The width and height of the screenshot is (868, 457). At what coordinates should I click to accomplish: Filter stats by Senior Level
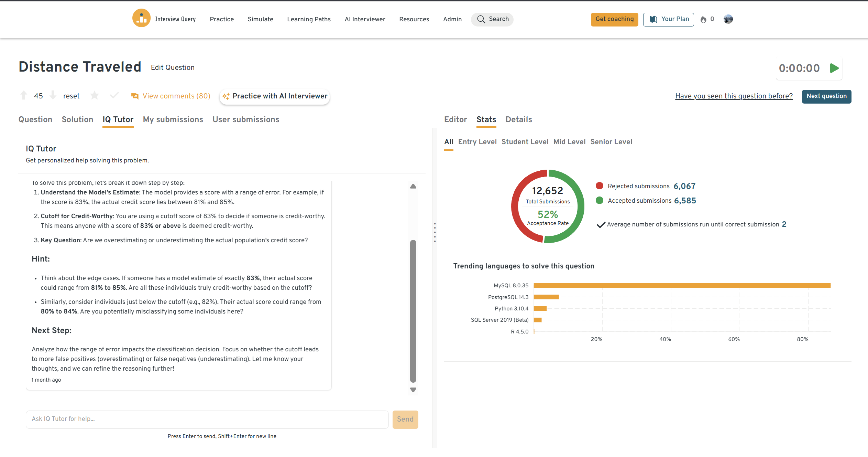pyautogui.click(x=611, y=142)
